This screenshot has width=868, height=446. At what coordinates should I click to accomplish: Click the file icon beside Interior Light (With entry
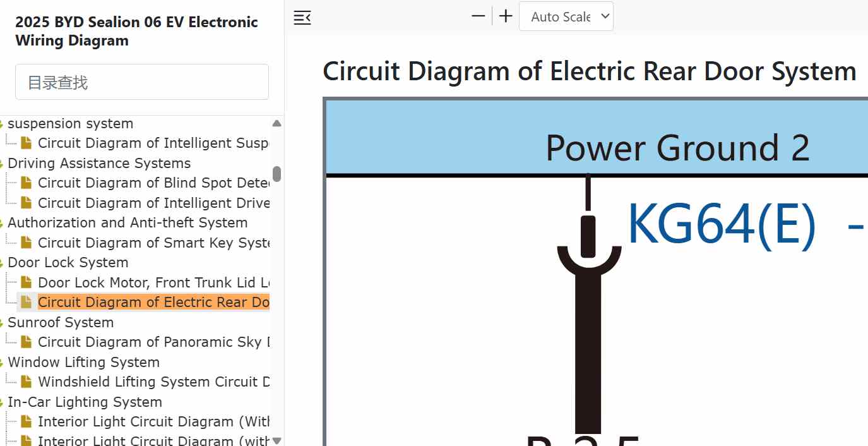click(26, 421)
